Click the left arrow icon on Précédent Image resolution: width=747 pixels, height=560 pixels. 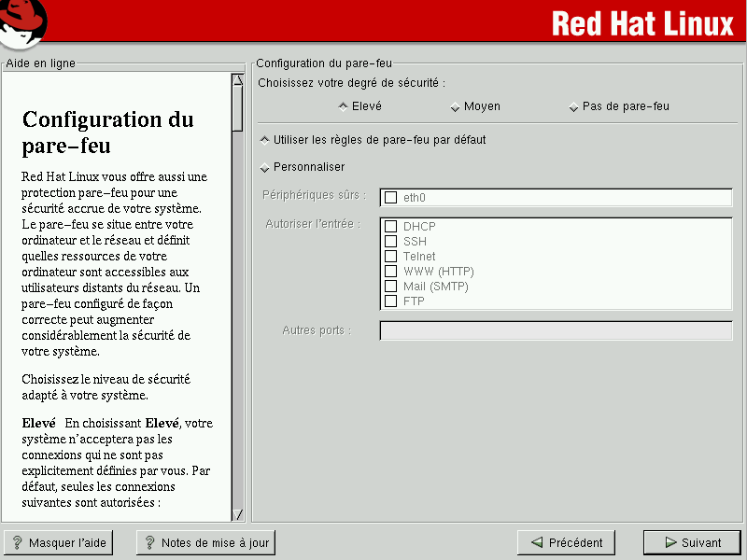[x=537, y=542]
